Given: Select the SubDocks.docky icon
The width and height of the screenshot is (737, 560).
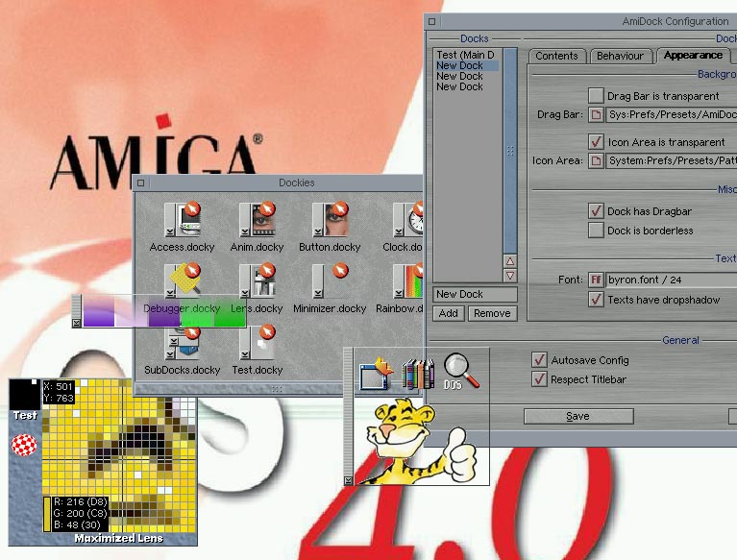Looking at the screenshot, I should (x=183, y=343).
